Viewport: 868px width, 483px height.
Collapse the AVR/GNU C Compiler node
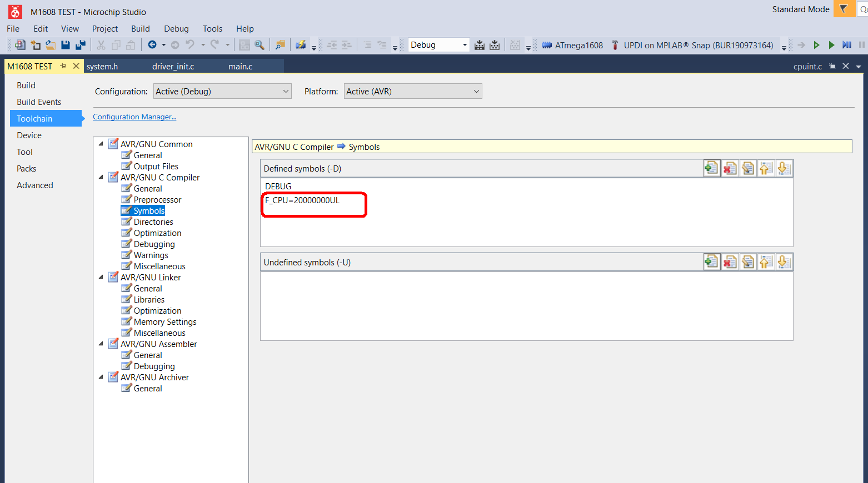[101, 177]
